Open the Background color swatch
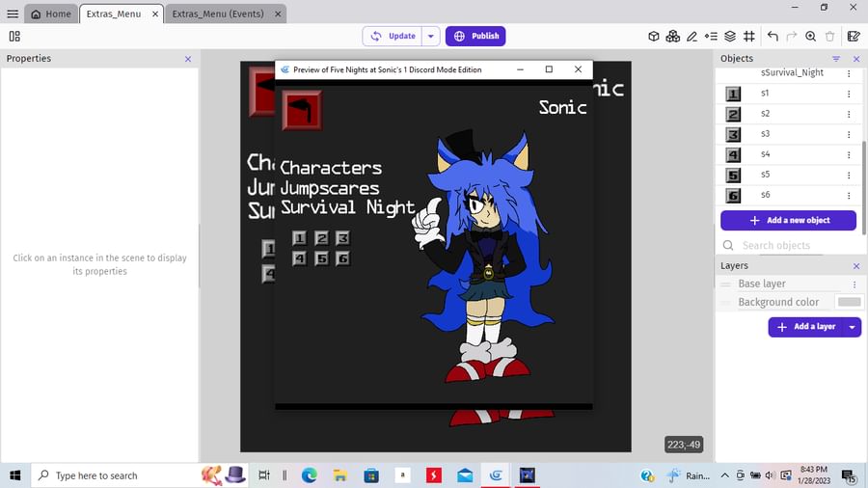 point(849,302)
